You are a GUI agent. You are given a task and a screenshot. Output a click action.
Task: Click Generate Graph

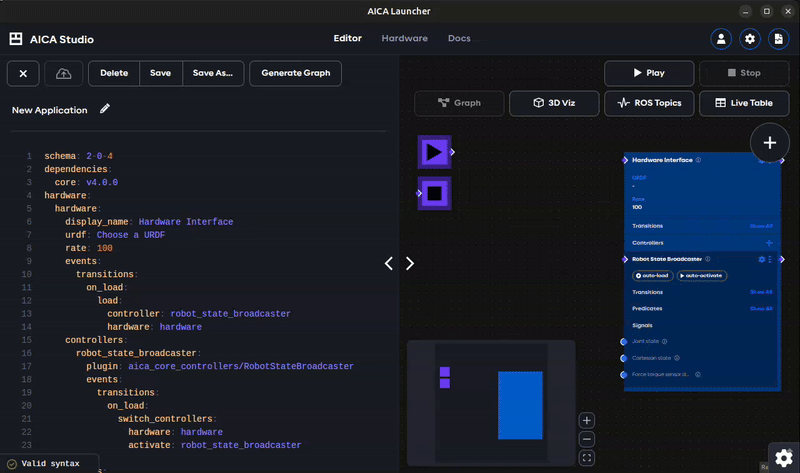point(295,73)
